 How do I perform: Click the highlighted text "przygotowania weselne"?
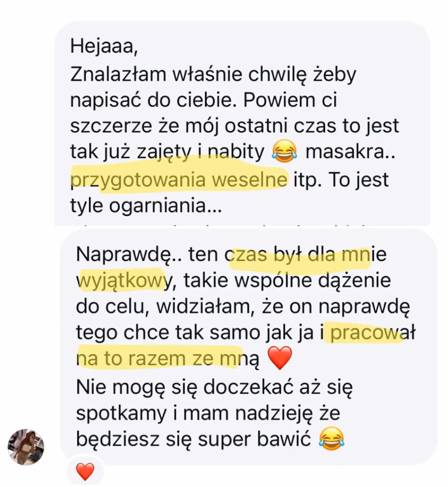pos(179,180)
